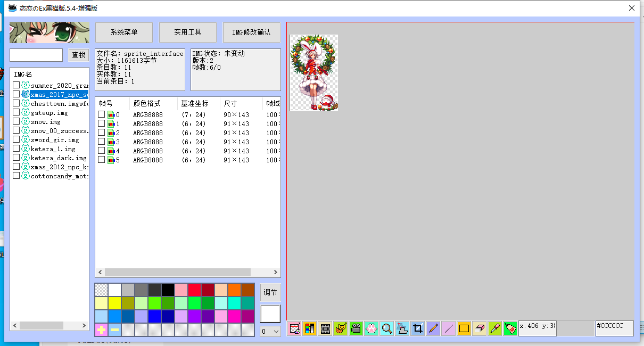
Task: Click the pink paw print icon
Action: pyautogui.click(x=371, y=328)
